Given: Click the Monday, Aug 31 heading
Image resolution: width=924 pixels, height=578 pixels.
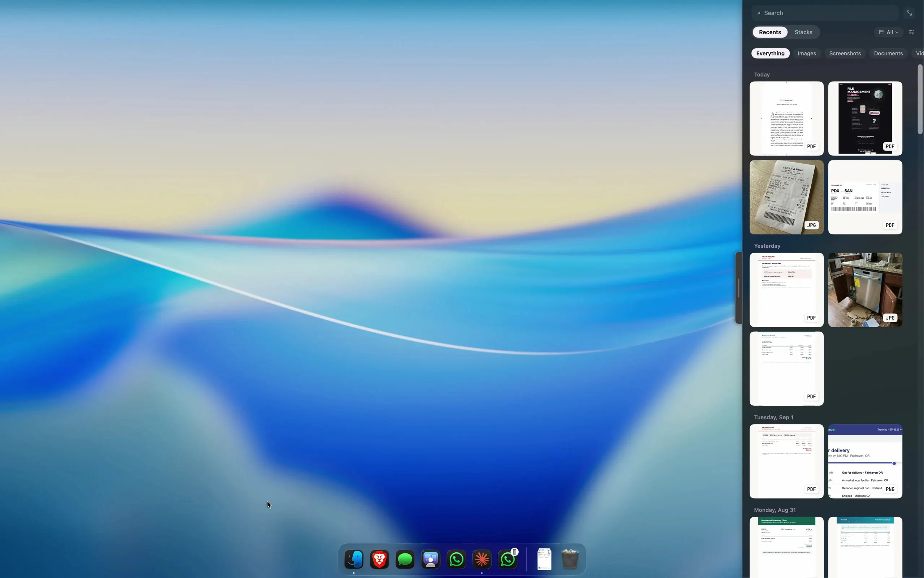Looking at the screenshot, I should pos(775,510).
